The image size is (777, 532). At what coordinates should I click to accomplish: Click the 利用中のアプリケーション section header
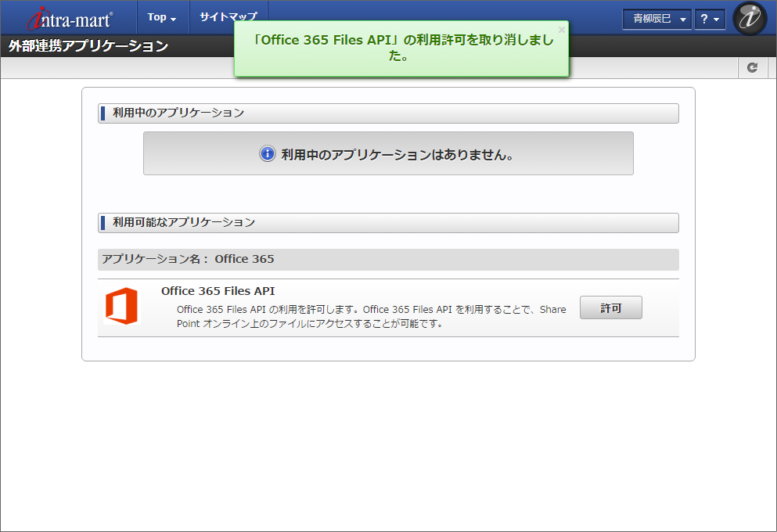[x=388, y=113]
